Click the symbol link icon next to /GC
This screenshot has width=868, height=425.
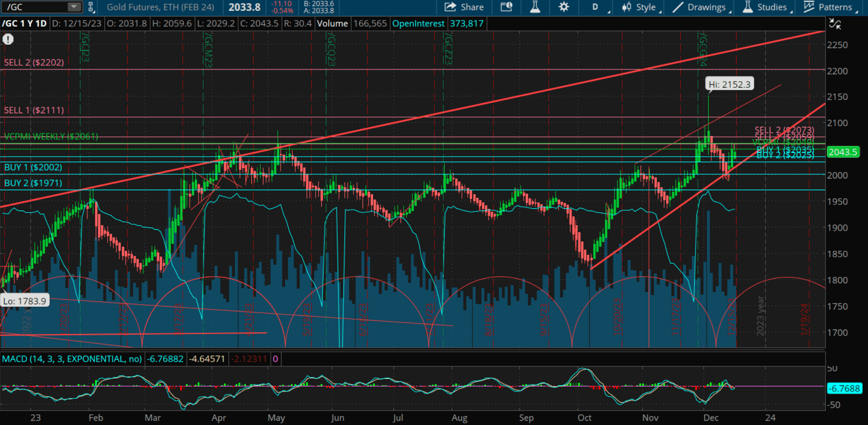[x=91, y=7]
